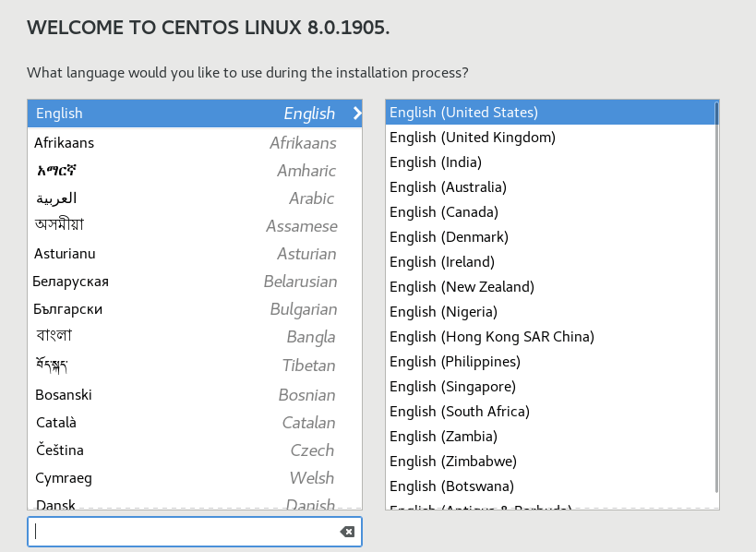
Task: Select English (Hong Kong SAR China) locale
Action: (492, 337)
